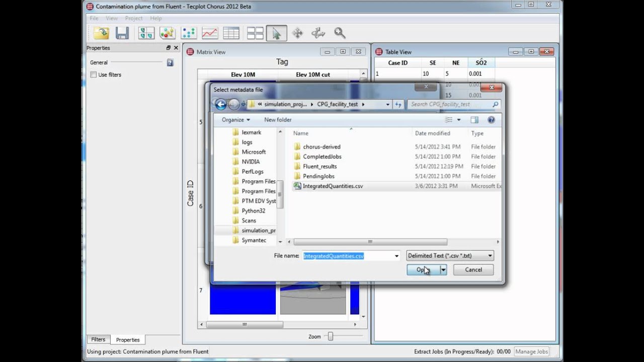Select the PerfLogs folder in tree
The height and width of the screenshot is (362, 644).
pos(253,171)
